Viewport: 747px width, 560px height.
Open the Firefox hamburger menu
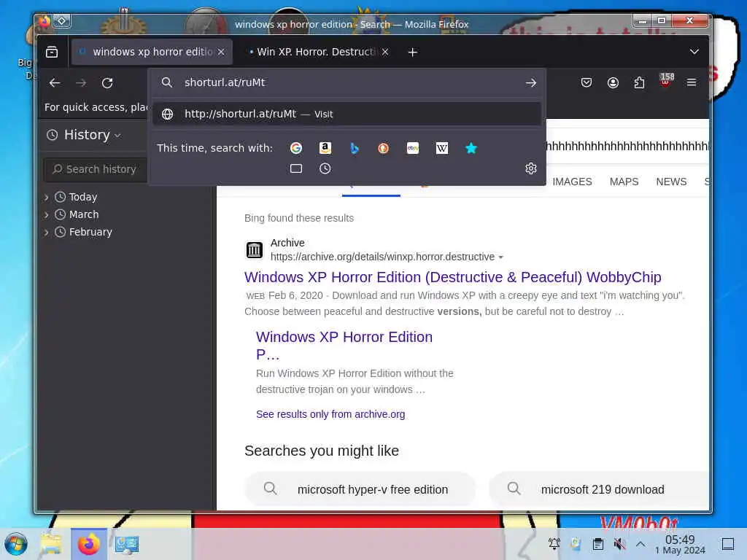pyautogui.click(x=692, y=83)
